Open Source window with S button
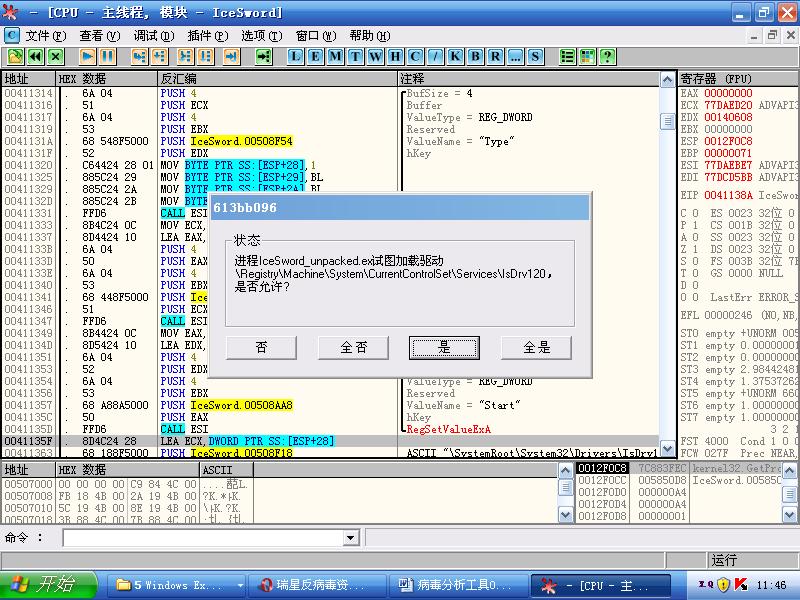Image resolution: width=800 pixels, height=600 pixels. coord(535,57)
